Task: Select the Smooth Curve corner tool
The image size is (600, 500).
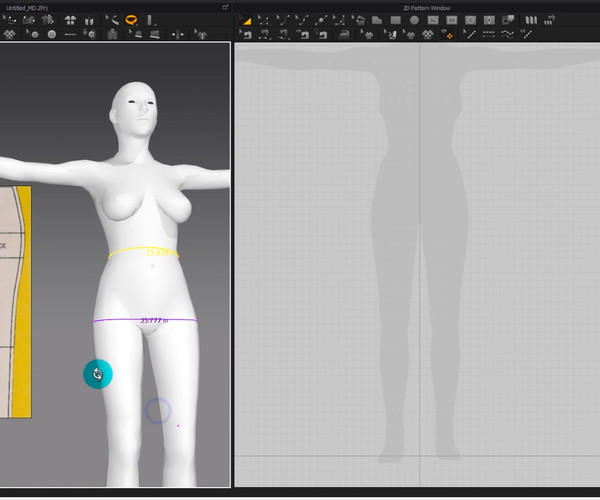Action: point(339,20)
